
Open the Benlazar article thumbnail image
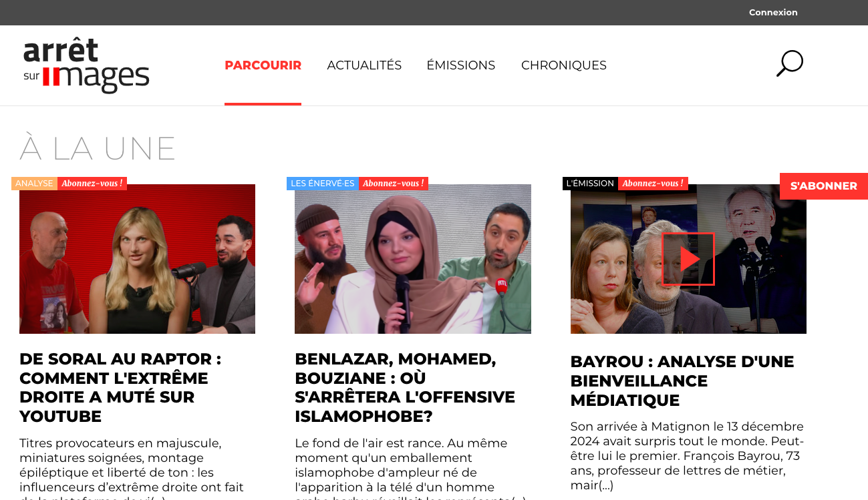pyautogui.click(x=413, y=259)
